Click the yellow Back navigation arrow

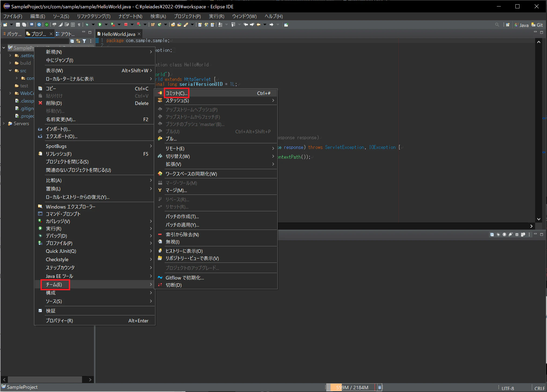tap(259, 25)
